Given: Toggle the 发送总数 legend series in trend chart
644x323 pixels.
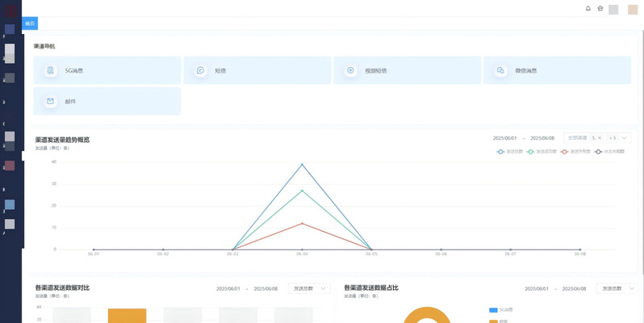Looking at the screenshot, I should pos(510,151).
